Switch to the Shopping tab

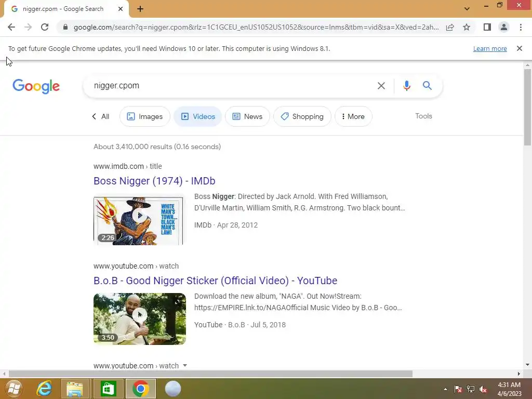coord(302,116)
